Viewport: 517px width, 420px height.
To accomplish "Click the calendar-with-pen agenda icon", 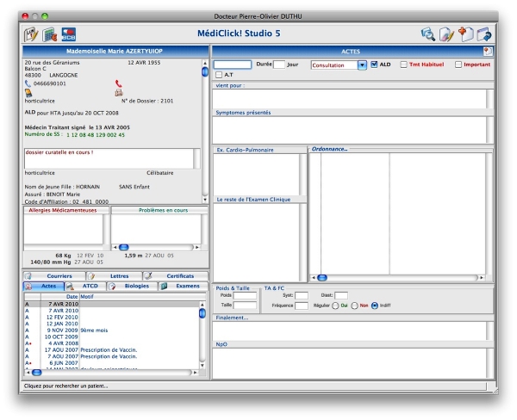I will point(31,34).
